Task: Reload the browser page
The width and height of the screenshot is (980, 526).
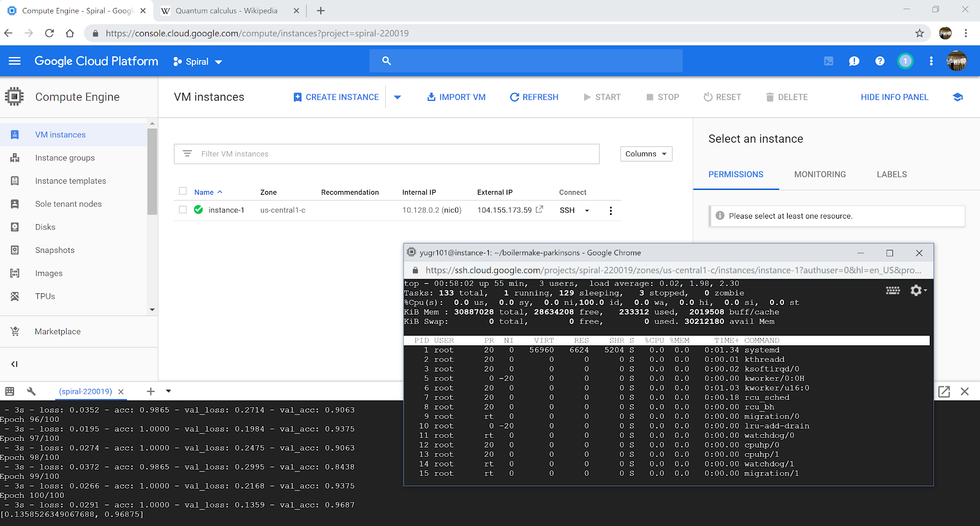Action: [x=50, y=33]
